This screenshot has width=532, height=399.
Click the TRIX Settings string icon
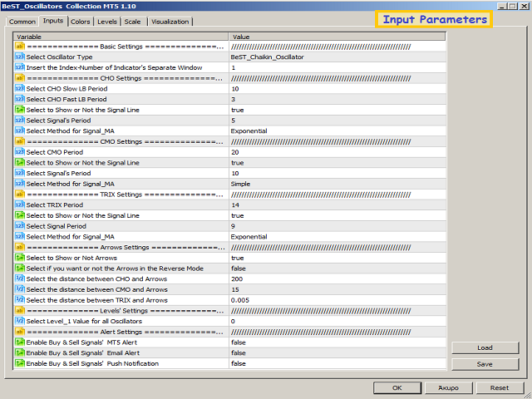pos(20,195)
